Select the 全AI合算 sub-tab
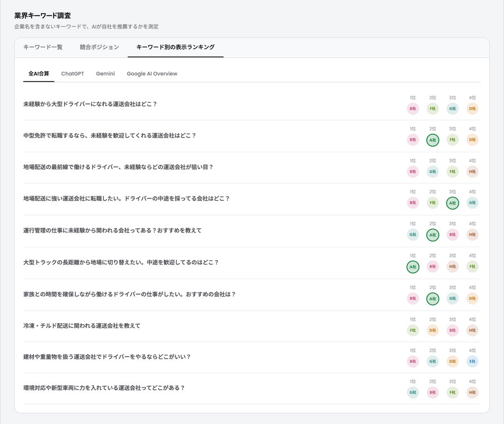The height and width of the screenshot is (424, 504). click(38, 74)
